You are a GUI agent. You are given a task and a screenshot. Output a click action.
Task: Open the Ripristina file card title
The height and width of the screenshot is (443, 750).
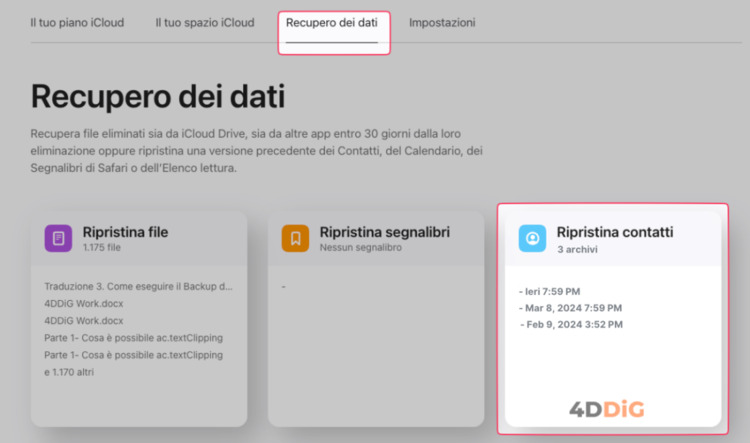(x=125, y=232)
